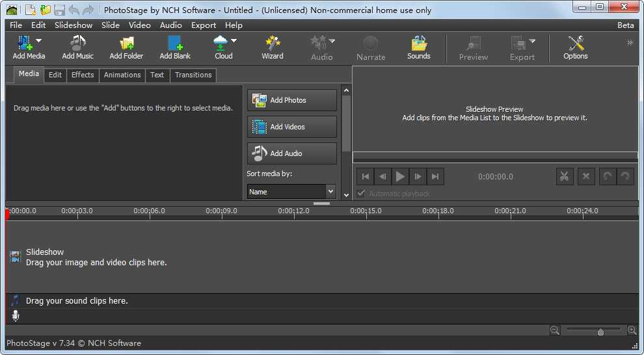Screen dimensions: 644x355
Task: Expand the Add Media dropdown arrow
Action: tap(39, 41)
